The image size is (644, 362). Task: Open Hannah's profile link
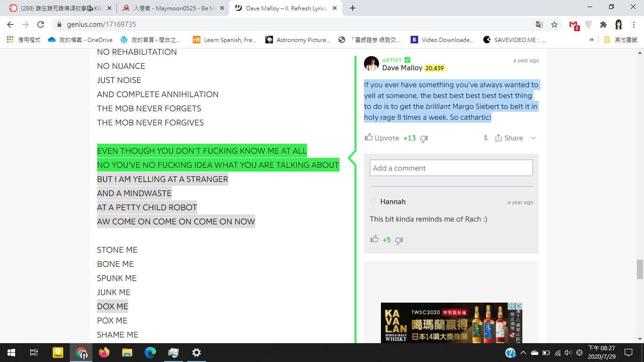point(393,202)
